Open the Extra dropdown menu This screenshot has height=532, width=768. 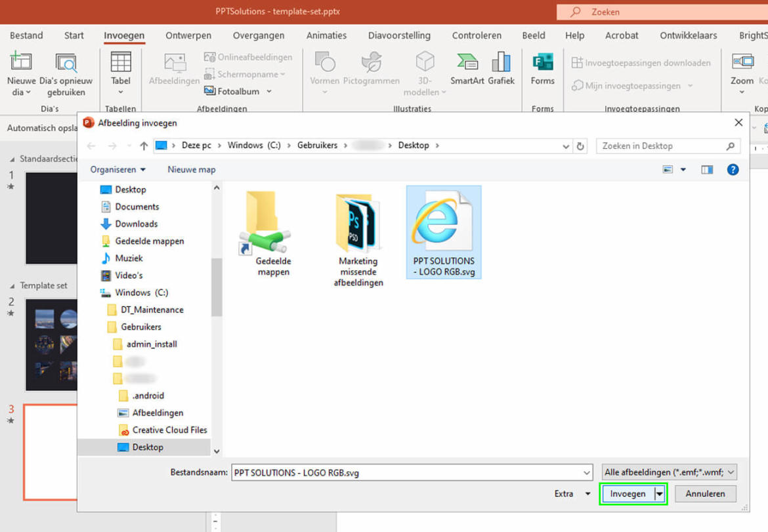572,494
